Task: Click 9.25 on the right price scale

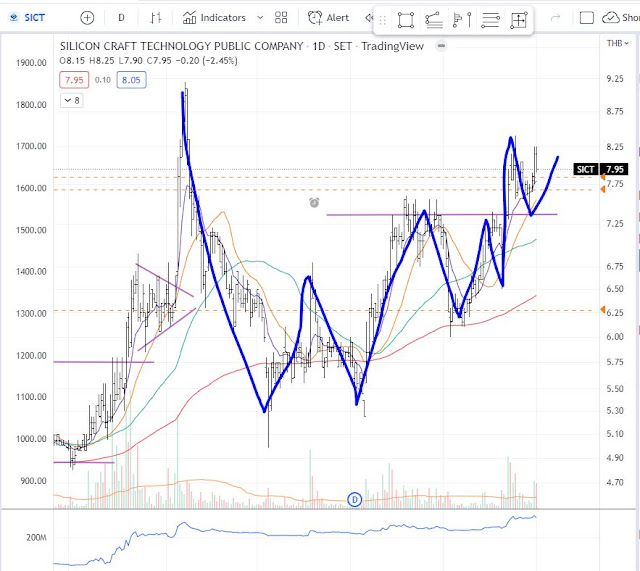Action: pos(615,79)
